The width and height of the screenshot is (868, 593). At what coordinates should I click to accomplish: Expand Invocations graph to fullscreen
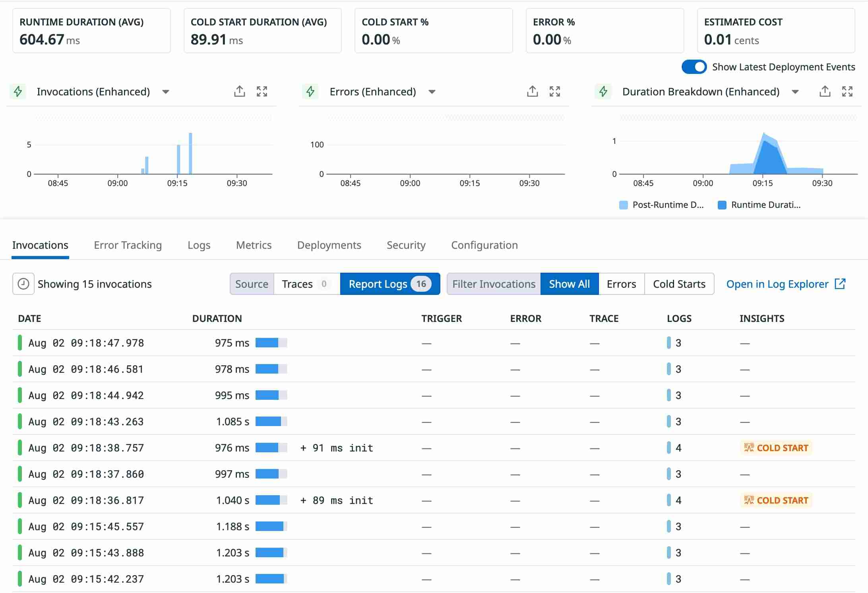[x=262, y=91]
